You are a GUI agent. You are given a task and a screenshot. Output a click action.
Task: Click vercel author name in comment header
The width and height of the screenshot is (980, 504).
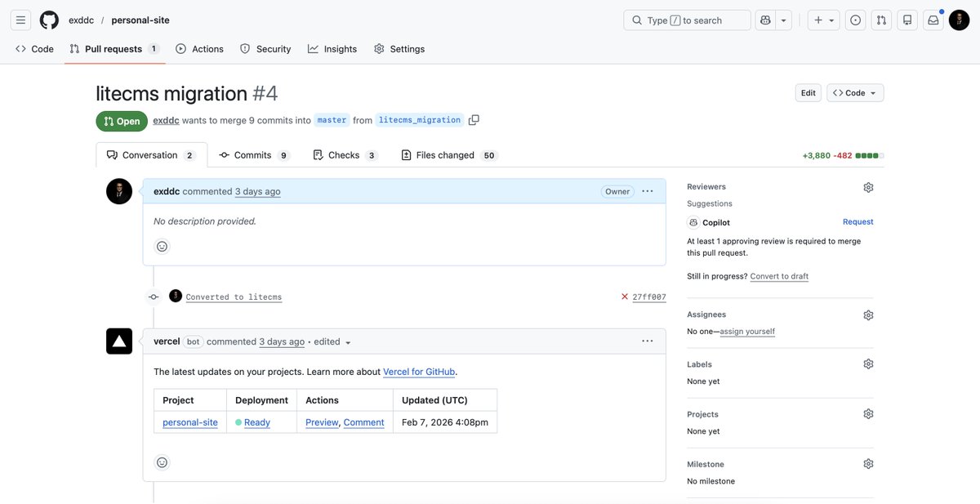click(167, 341)
